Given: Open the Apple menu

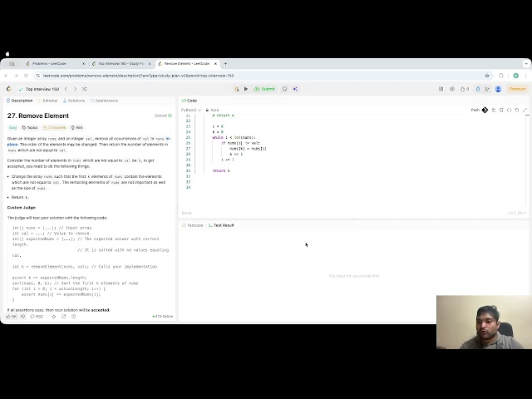Looking at the screenshot, I should (7, 53).
